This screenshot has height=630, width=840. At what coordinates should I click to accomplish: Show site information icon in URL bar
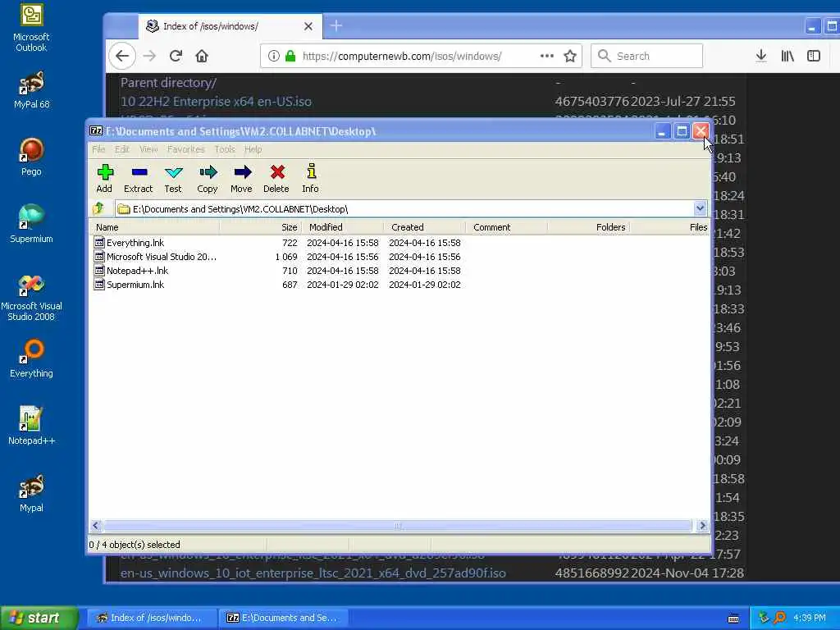(274, 56)
